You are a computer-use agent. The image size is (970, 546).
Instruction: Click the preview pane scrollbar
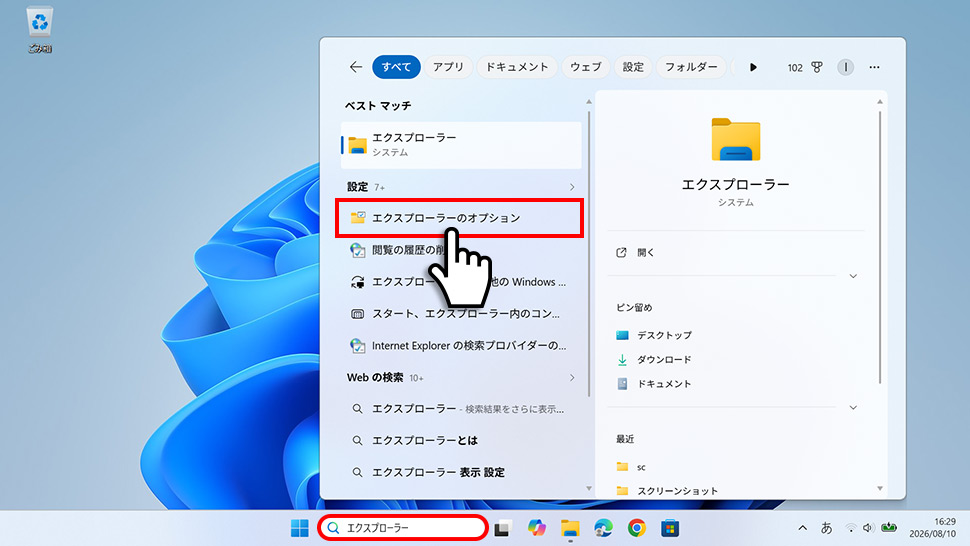click(880, 247)
